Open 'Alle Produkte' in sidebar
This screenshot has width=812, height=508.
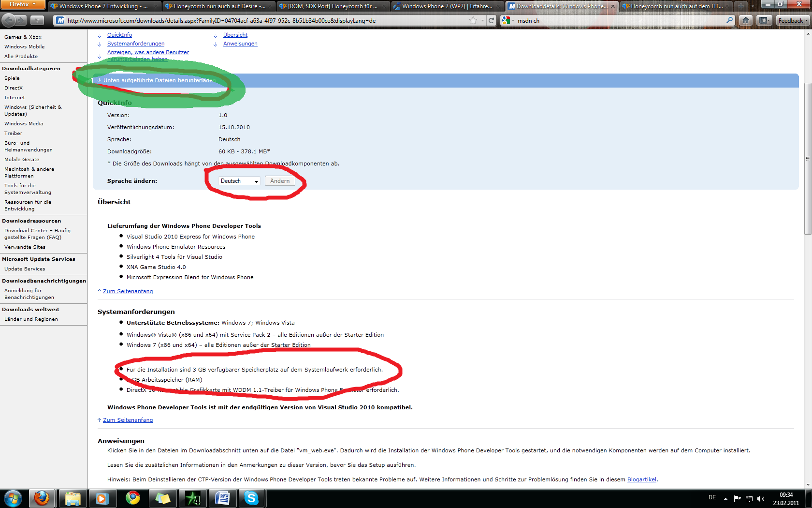click(21, 56)
